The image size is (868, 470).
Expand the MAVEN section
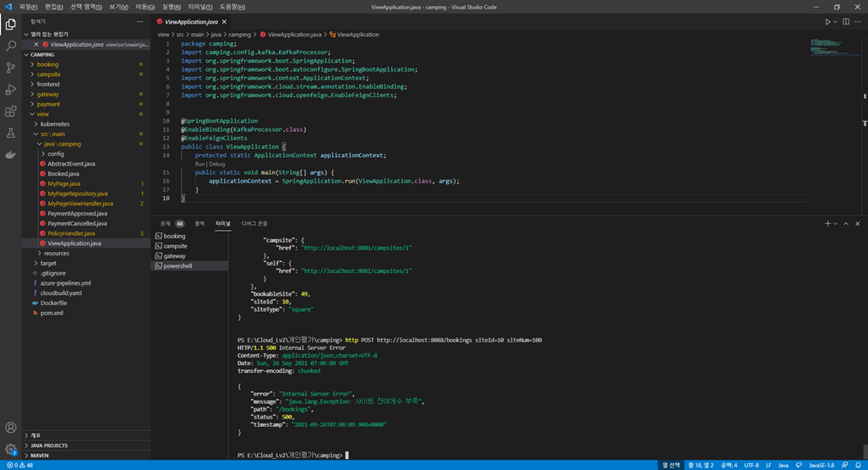(40, 456)
